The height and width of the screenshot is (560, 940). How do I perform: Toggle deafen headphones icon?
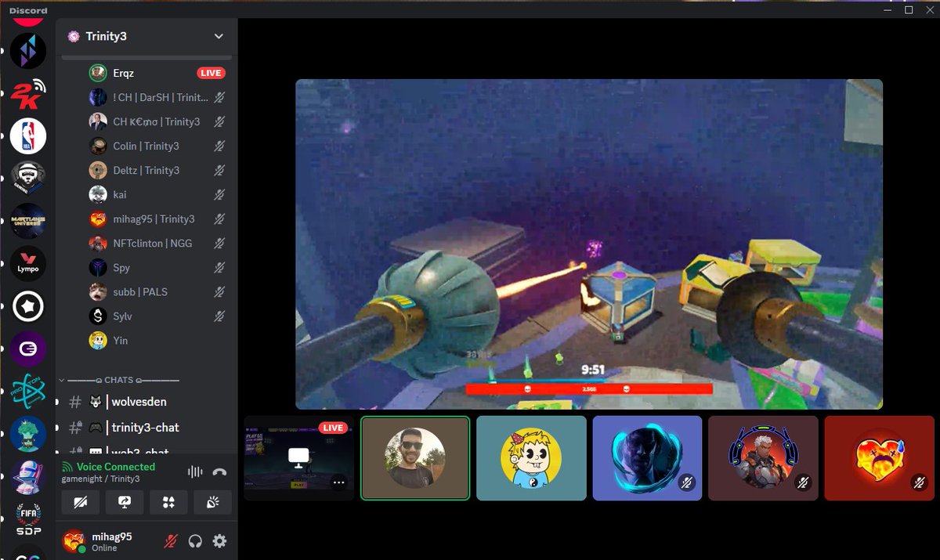coord(195,540)
